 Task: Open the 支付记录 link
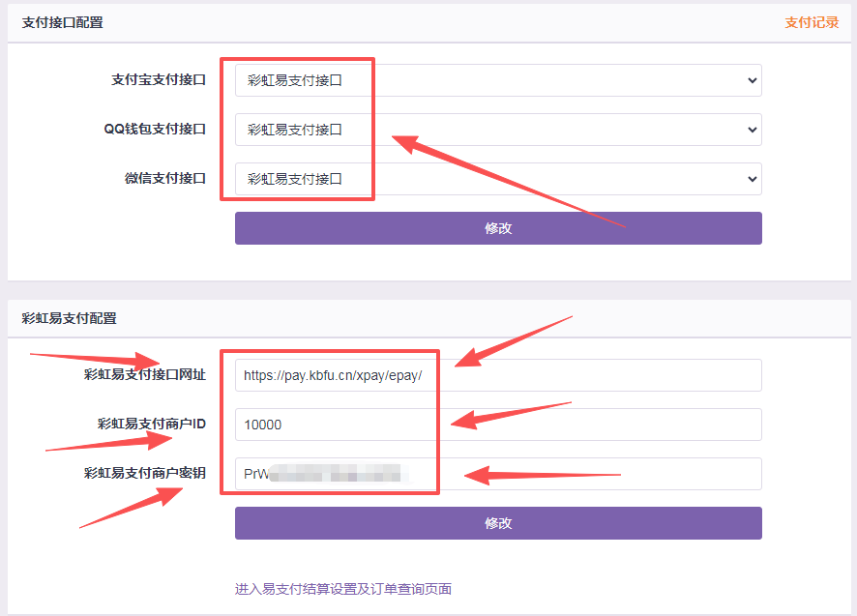point(811,23)
